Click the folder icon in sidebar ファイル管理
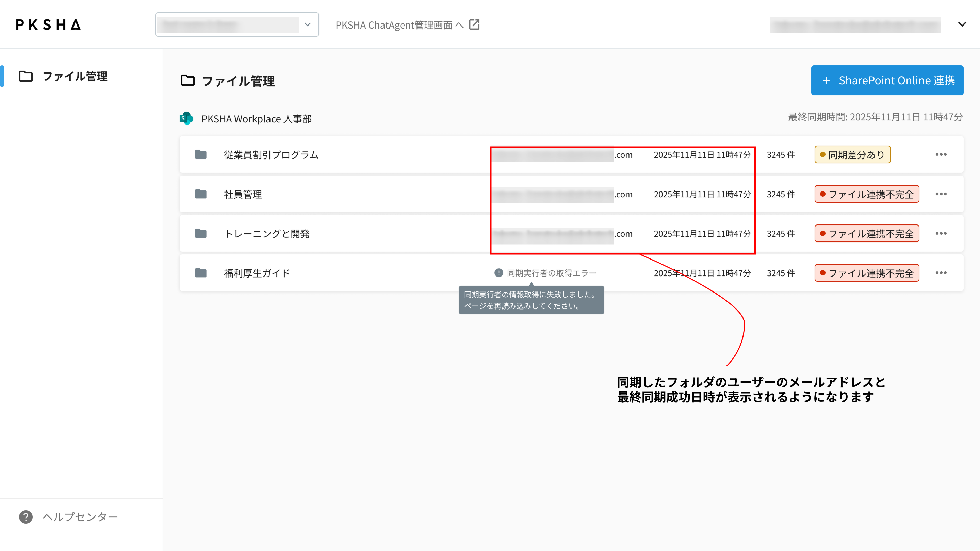The height and width of the screenshot is (551, 980). [26, 76]
